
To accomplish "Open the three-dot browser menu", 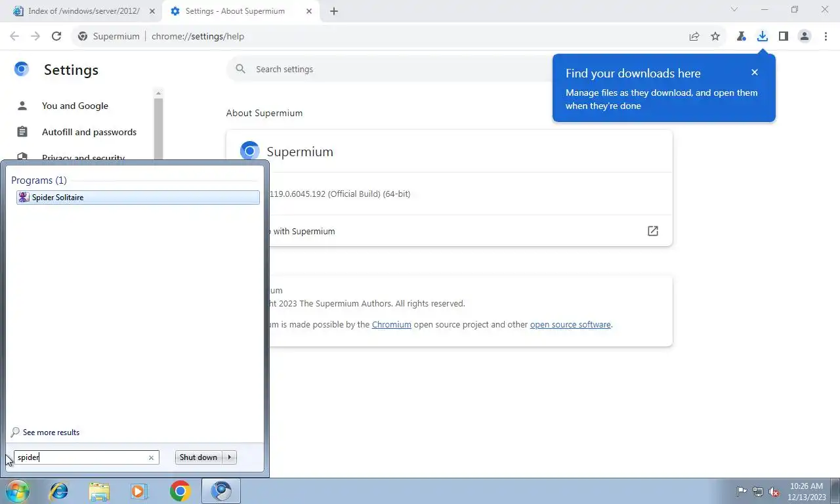I will [826, 36].
